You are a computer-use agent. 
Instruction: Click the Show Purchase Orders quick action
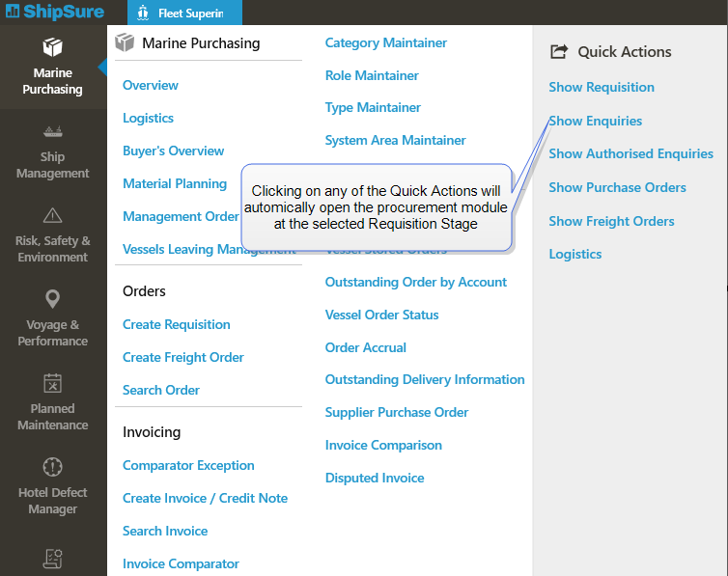[x=617, y=187]
